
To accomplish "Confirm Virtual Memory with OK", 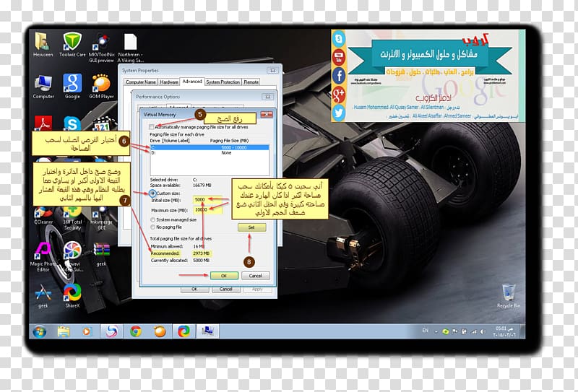I will (x=224, y=276).
